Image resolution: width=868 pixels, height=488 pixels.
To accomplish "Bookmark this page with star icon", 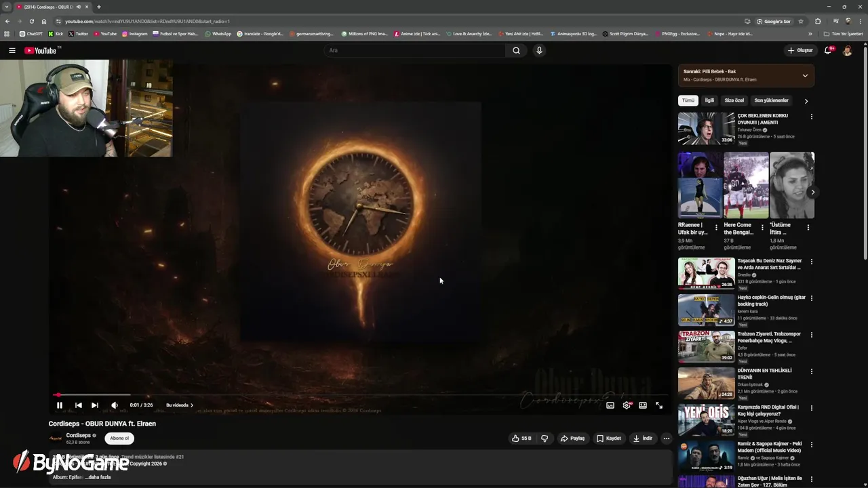I will click(801, 21).
